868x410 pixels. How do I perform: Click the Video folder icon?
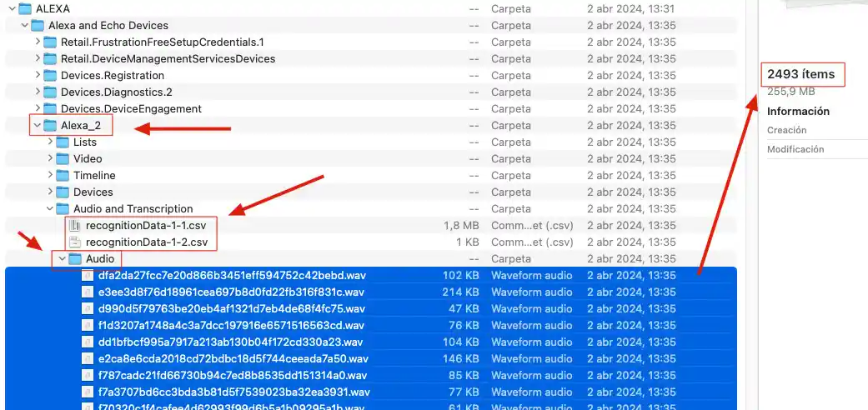click(x=63, y=159)
